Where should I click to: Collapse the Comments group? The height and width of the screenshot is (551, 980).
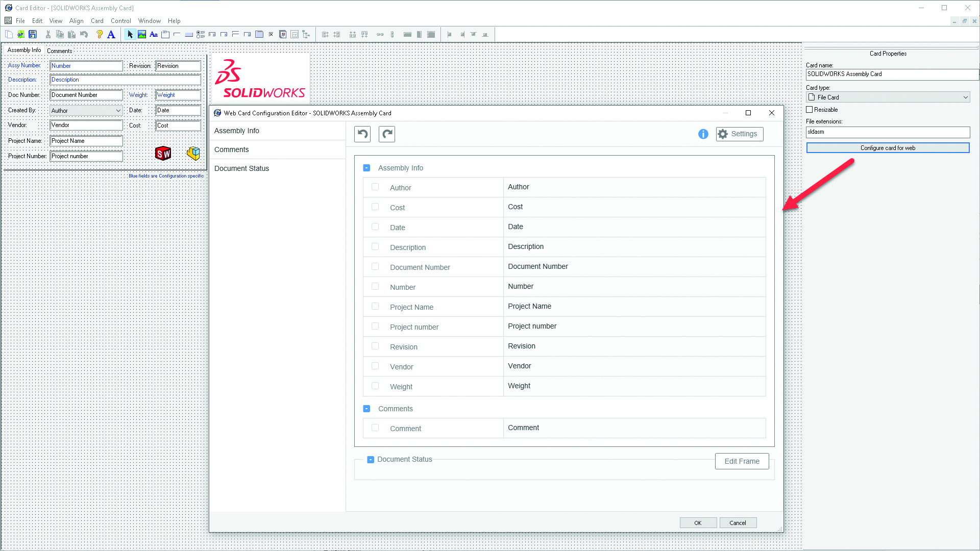click(x=366, y=409)
